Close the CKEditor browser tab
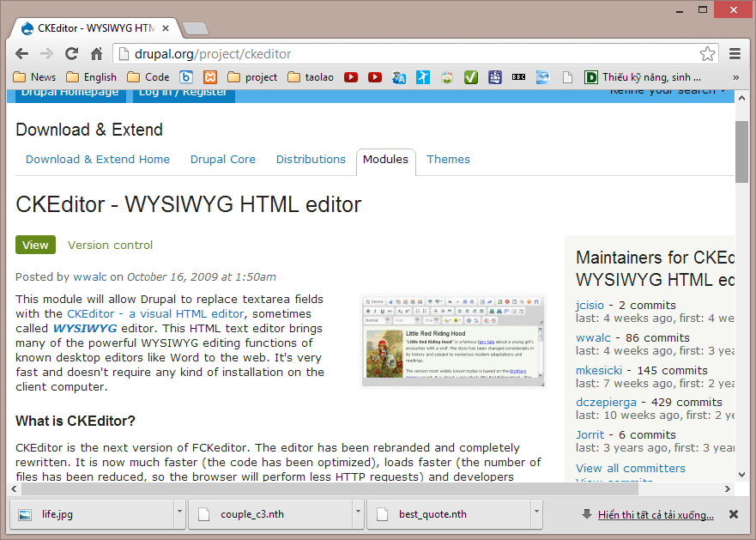This screenshot has height=540, width=756. (166, 28)
